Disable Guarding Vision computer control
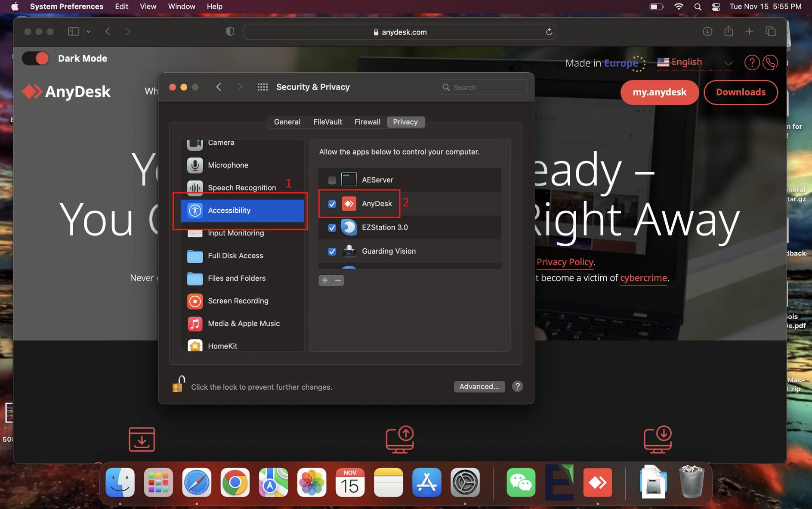Viewport: 812px width, 509px height. 331,251
